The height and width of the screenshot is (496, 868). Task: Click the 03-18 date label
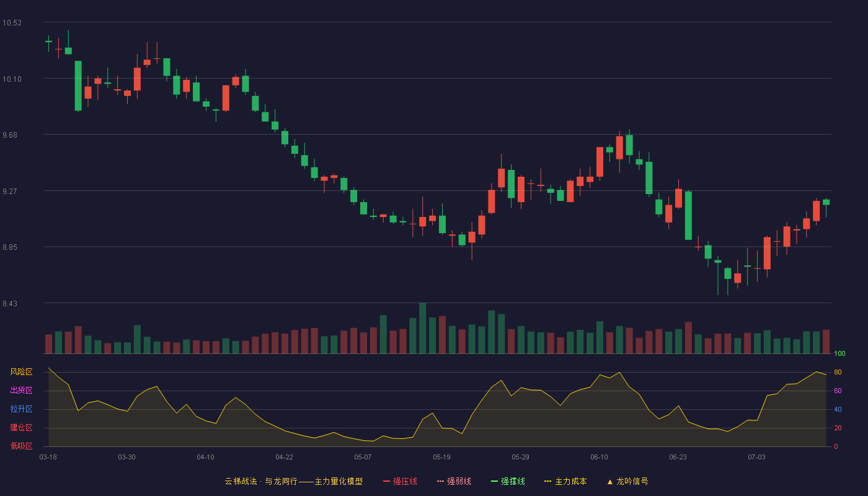pos(48,457)
